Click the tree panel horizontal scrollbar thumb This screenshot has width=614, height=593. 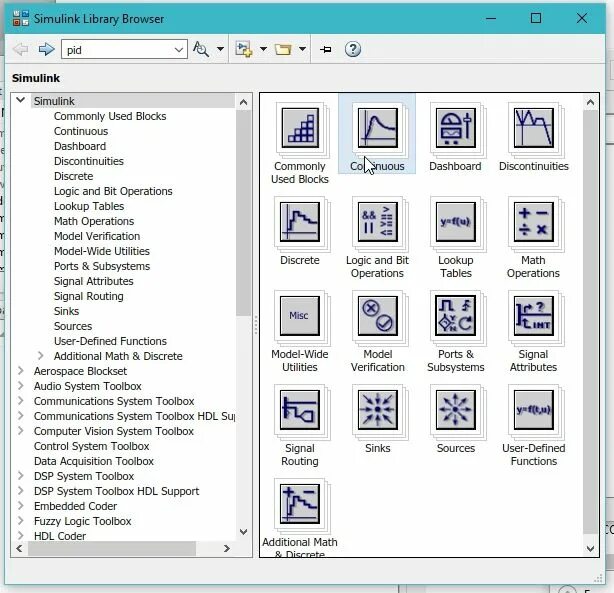[112, 548]
